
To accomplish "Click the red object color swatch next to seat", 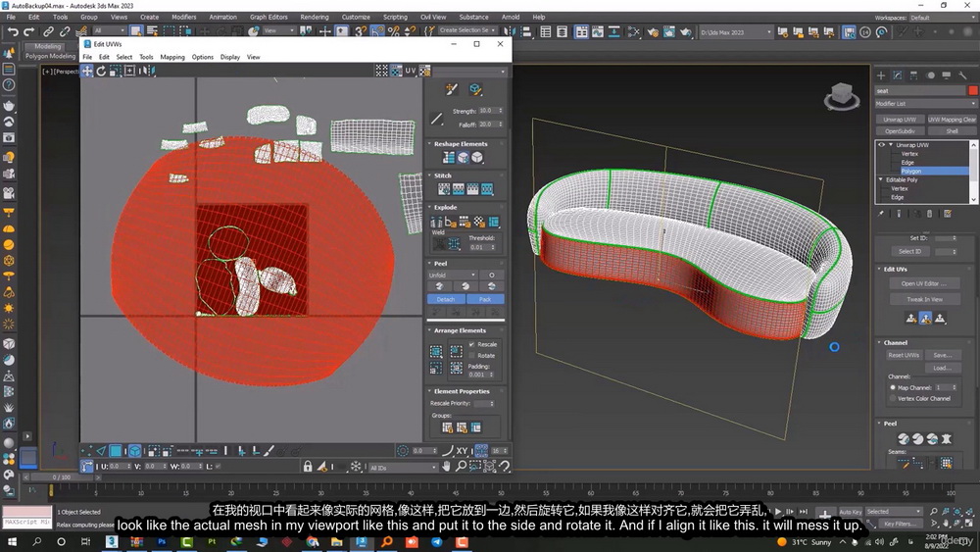I will (972, 90).
